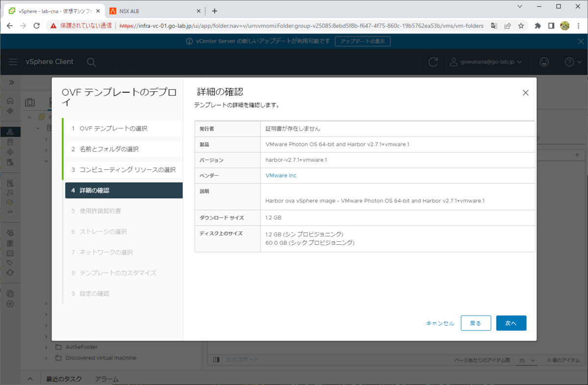Click the translate page icon in address bar
The image size is (588, 385).
pos(494,26)
